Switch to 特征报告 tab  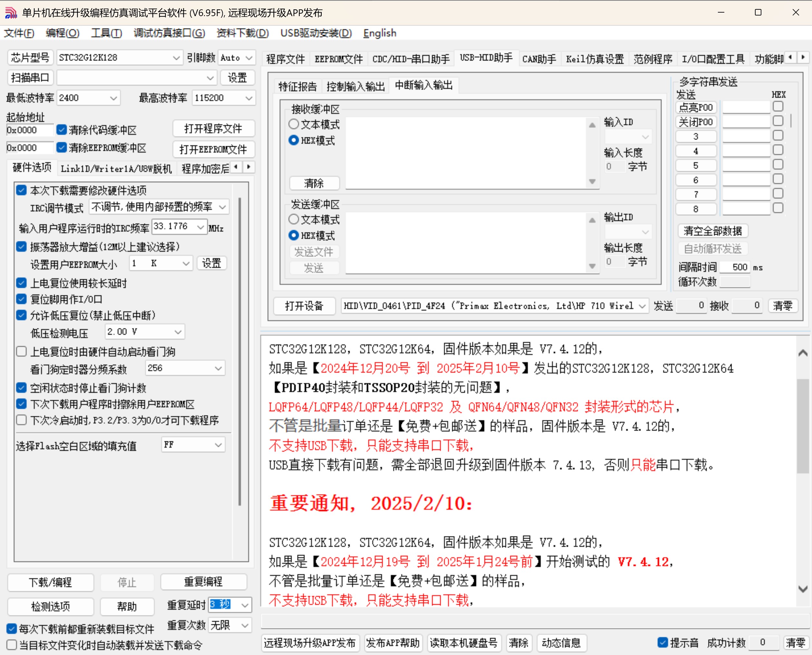coord(298,86)
